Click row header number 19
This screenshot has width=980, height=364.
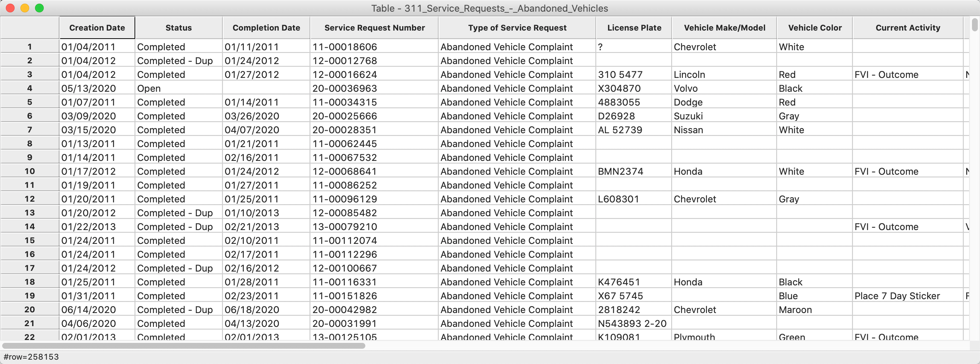[x=30, y=296]
